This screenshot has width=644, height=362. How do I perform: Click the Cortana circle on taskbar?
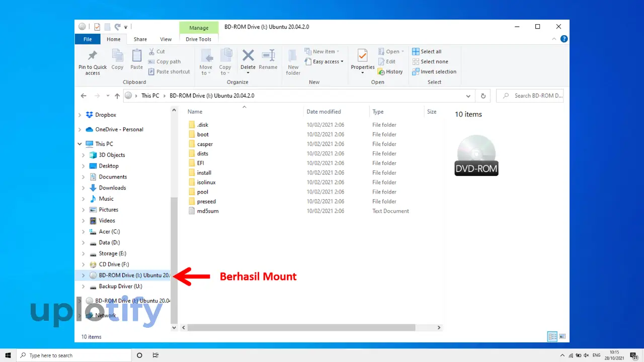point(139,355)
